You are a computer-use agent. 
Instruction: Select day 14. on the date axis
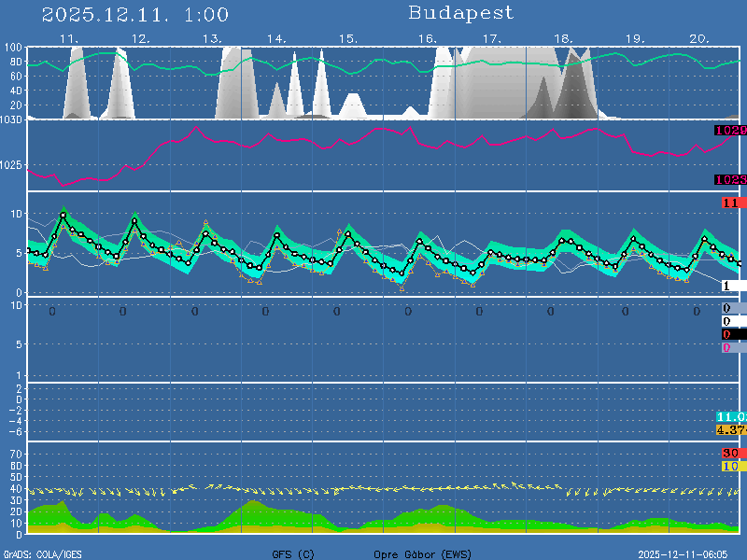point(275,38)
